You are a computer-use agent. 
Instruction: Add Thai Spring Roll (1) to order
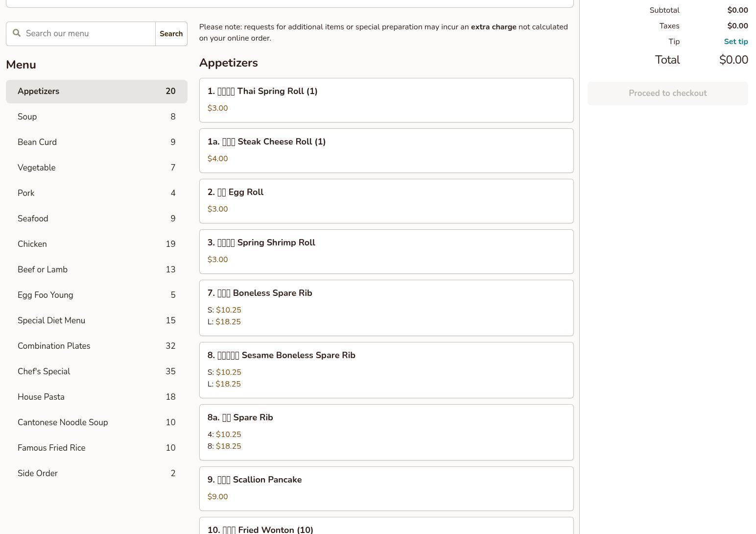pyautogui.click(x=386, y=100)
